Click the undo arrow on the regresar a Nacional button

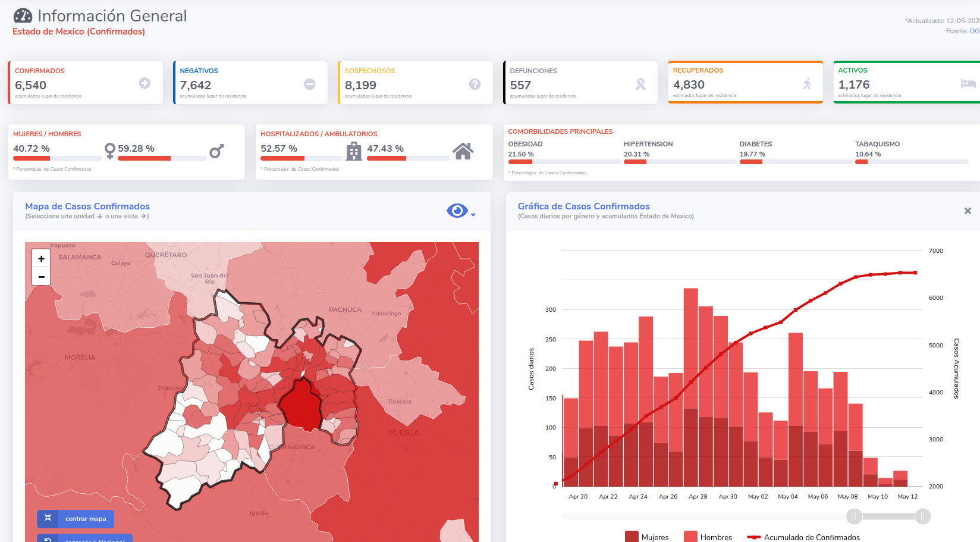tap(48, 540)
